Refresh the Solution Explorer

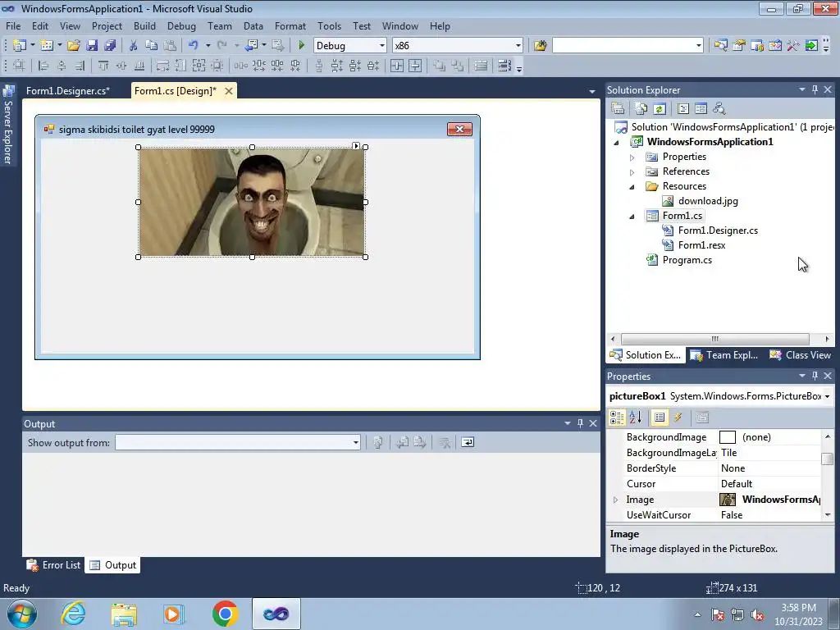click(x=660, y=109)
